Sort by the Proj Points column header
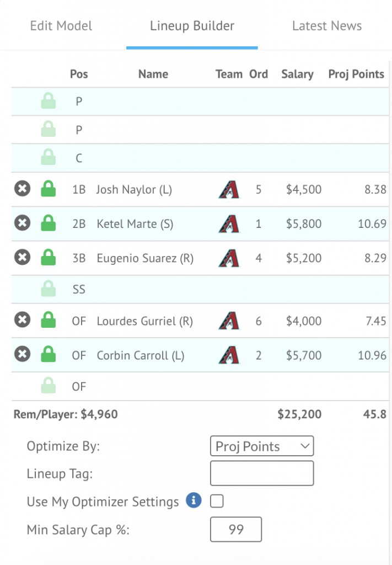 pos(356,74)
